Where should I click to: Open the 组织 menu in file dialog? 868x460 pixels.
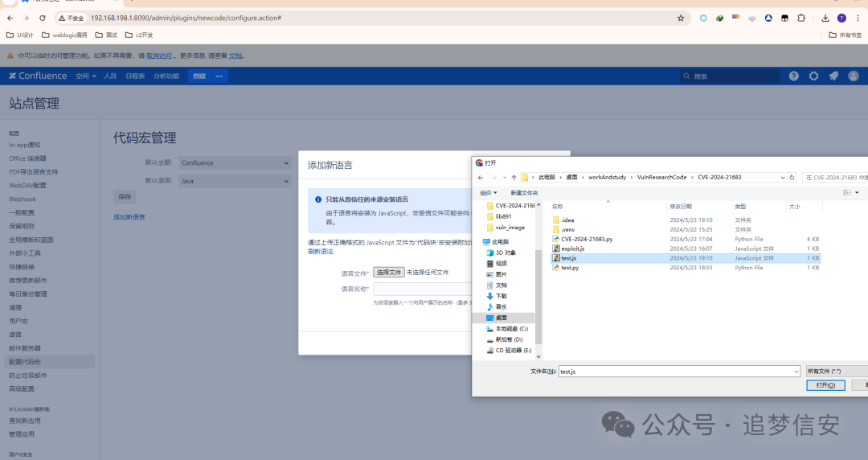489,193
